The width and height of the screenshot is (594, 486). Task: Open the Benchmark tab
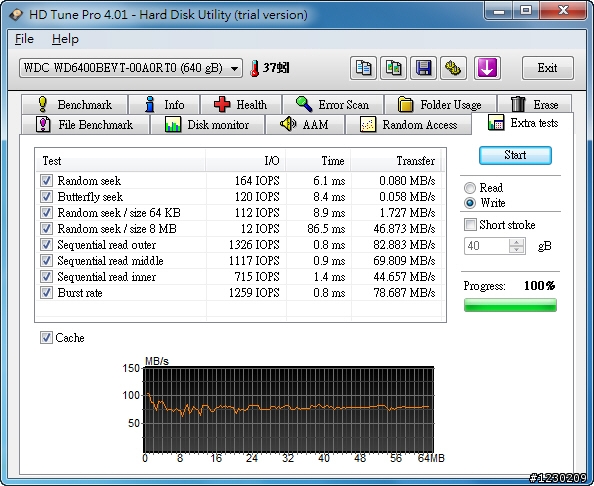pyautogui.click(x=75, y=105)
